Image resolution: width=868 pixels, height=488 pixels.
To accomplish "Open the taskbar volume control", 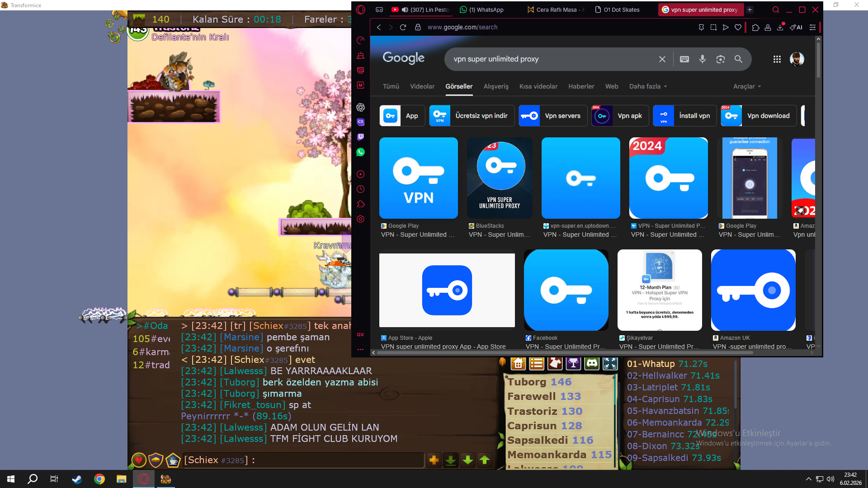I will pyautogui.click(x=830, y=479).
